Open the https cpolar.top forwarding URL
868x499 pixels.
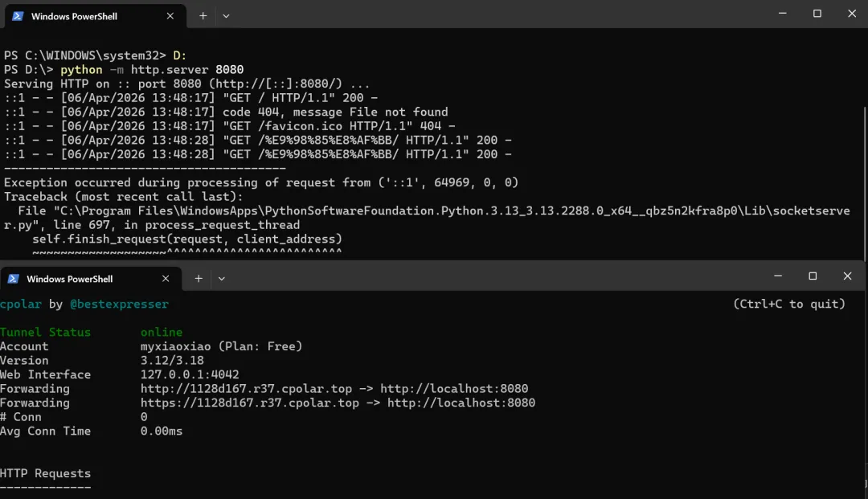coord(250,403)
